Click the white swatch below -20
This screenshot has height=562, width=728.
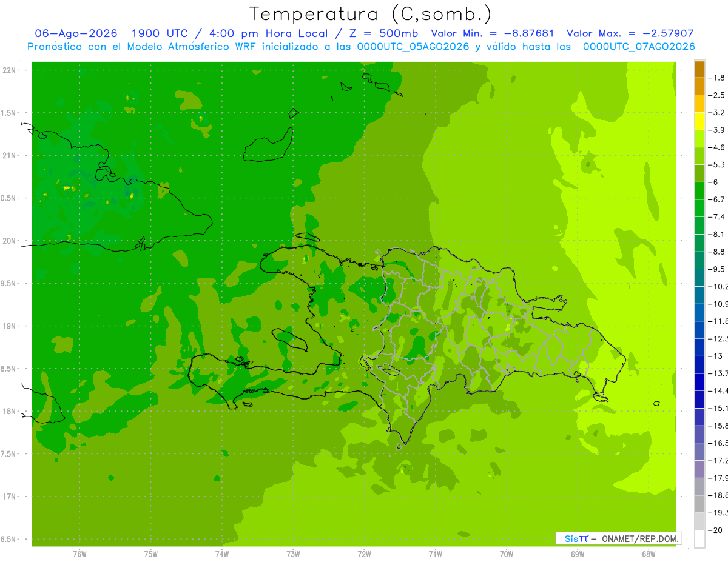click(699, 538)
